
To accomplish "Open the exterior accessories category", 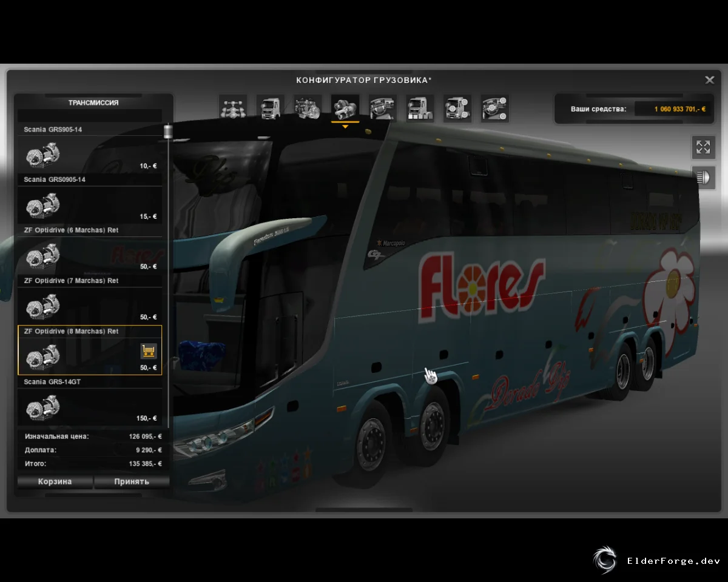I will (x=457, y=109).
